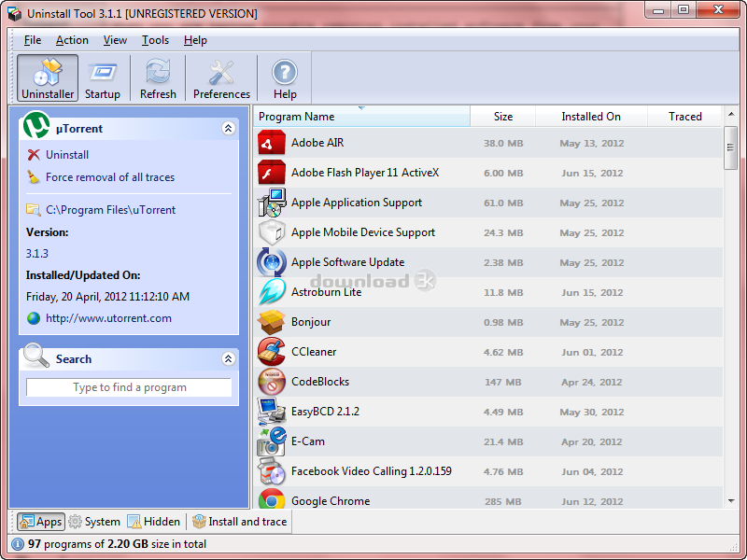The height and width of the screenshot is (560, 747).
Task: Click the Bonjour package icon
Action: pos(272,322)
